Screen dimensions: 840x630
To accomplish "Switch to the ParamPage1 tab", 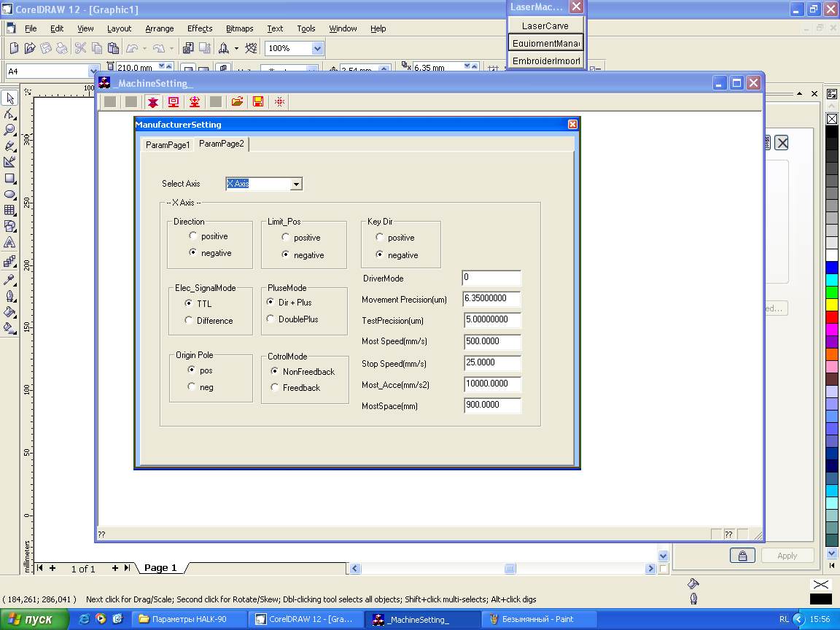I will (x=167, y=145).
